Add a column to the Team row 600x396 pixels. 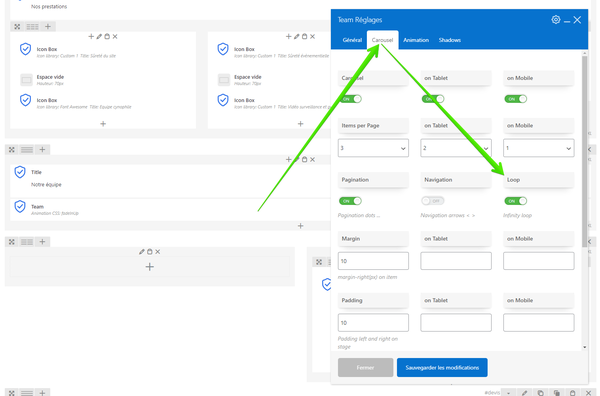click(x=42, y=150)
